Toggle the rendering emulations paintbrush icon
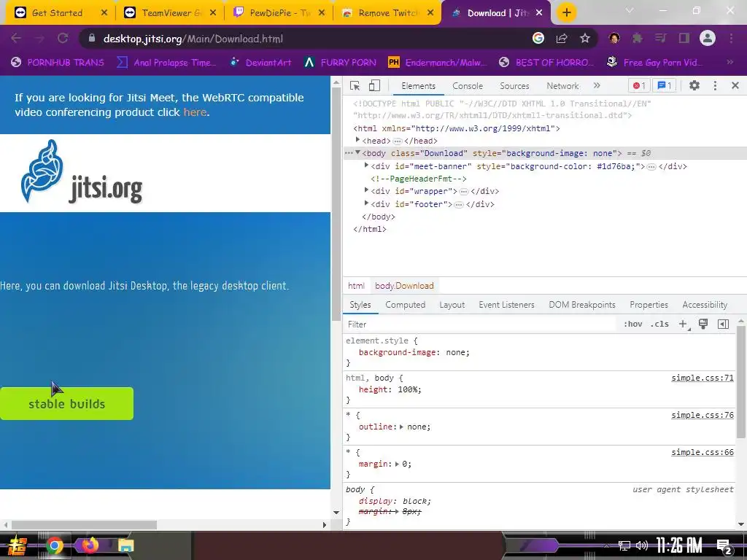Image resolution: width=747 pixels, height=560 pixels. point(703,324)
